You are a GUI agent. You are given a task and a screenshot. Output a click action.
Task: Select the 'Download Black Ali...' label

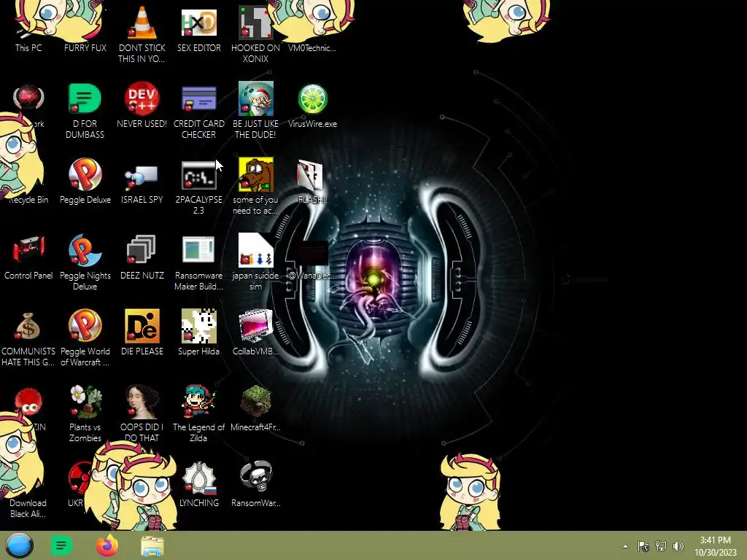click(x=28, y=508)
